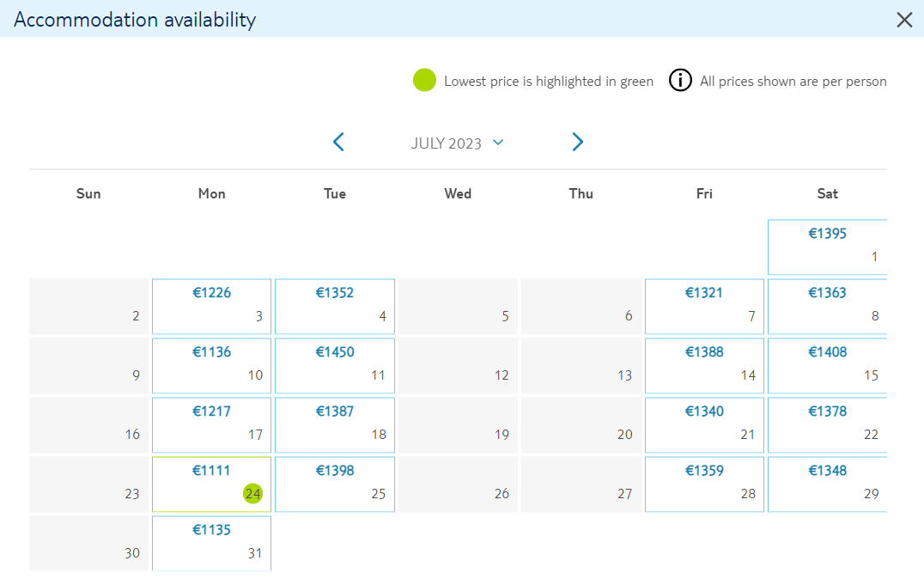
Task: Choose July 4 at €1352
Action: click(335, 307)
